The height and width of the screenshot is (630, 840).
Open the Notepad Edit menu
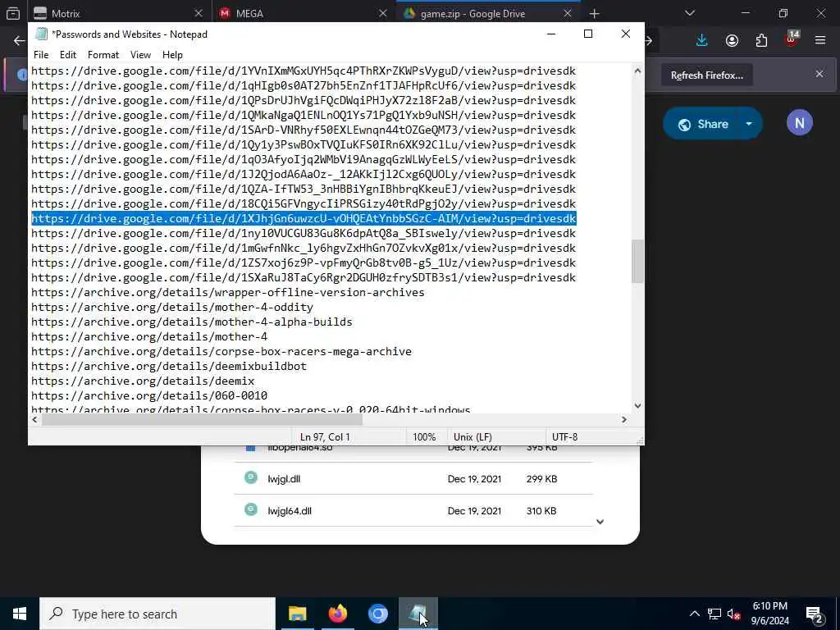pos(68,55)
